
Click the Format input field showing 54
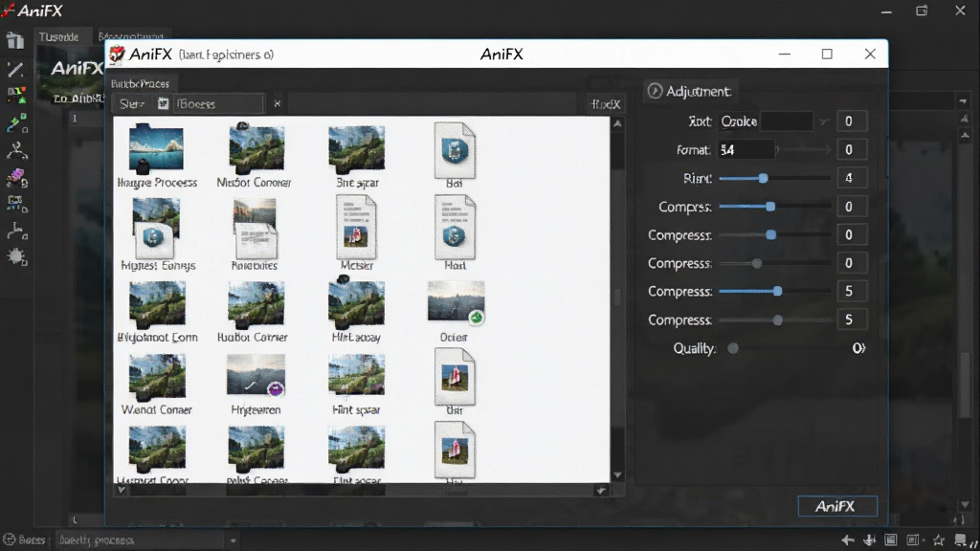(746, 150)
